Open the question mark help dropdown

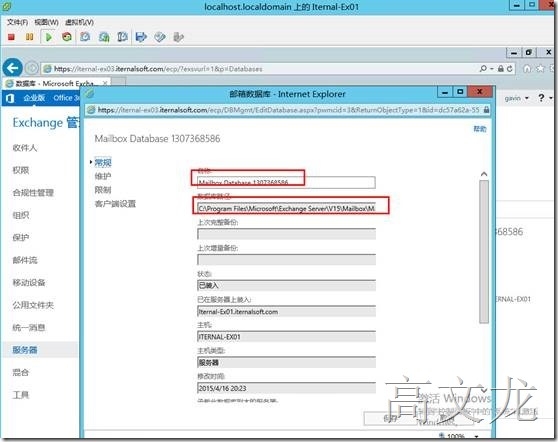click(544, 98)
